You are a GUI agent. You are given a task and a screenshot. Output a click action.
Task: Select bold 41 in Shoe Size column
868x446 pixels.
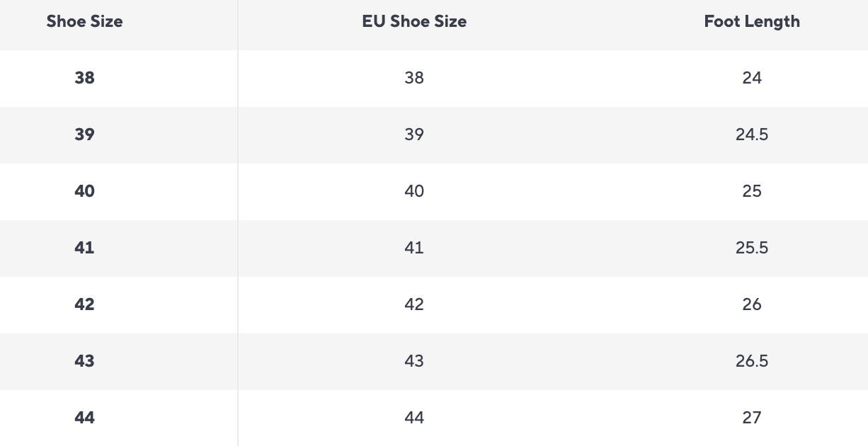click(84, 248)
